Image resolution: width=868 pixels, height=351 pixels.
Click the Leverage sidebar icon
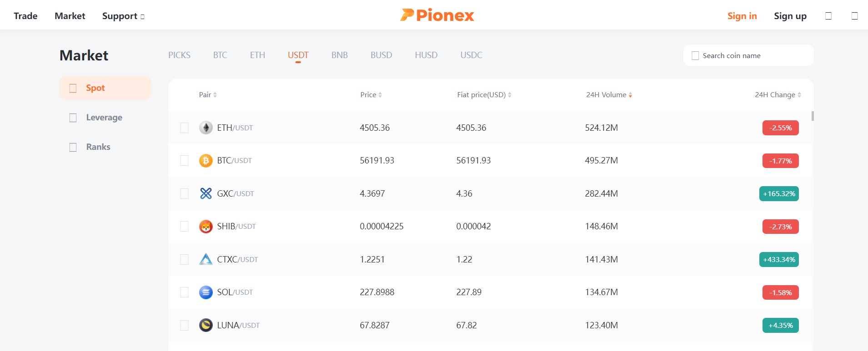pos(73,118)
